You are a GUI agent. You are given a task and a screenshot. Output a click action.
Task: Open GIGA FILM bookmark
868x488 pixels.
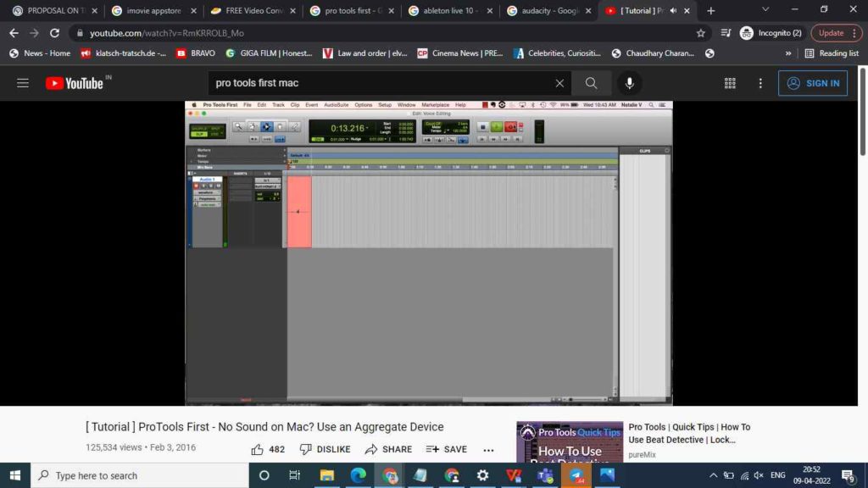click(x=269, y=53)
